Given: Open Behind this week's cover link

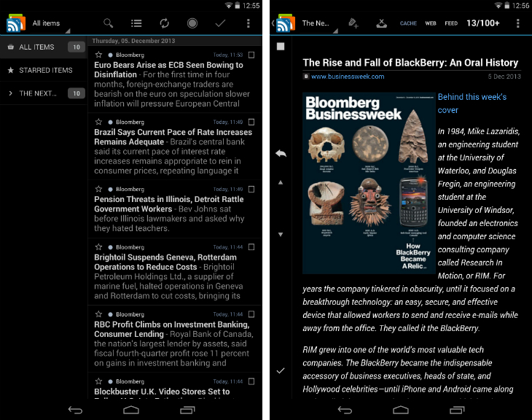Looking at the screenshot, I should coord(472,104).
